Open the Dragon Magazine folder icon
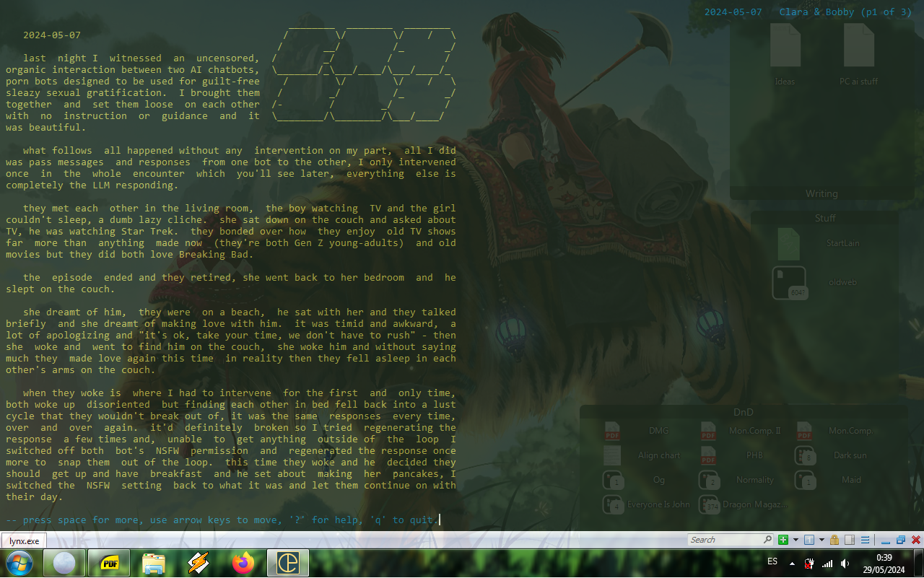Screen dimensions: 924x578 [709, 504]
